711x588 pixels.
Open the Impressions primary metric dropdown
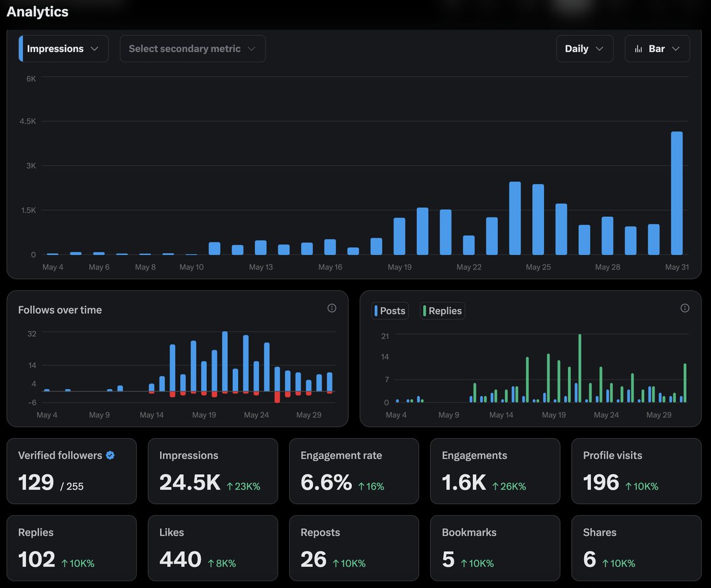tap(63, 49)
